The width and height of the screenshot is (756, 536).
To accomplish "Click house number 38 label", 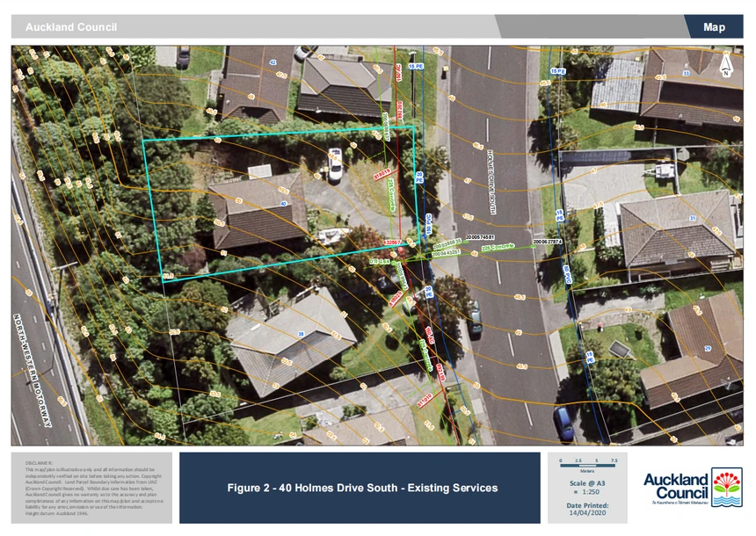I will 301,334.
